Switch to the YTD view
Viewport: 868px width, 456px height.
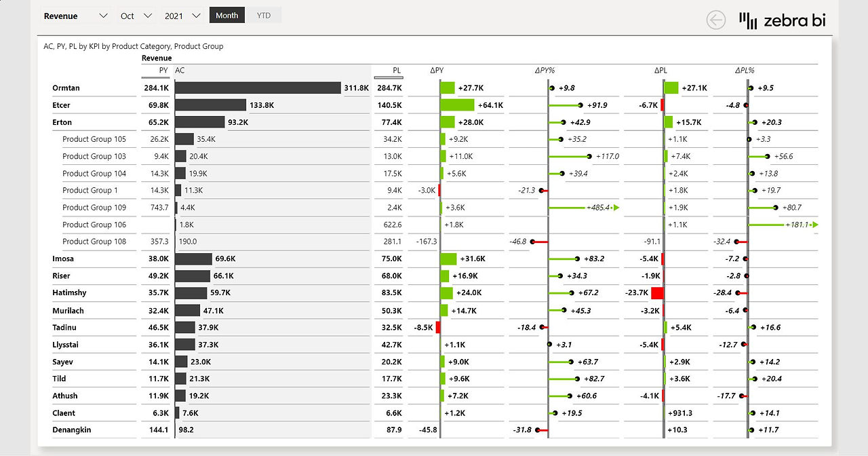(264, 16)
